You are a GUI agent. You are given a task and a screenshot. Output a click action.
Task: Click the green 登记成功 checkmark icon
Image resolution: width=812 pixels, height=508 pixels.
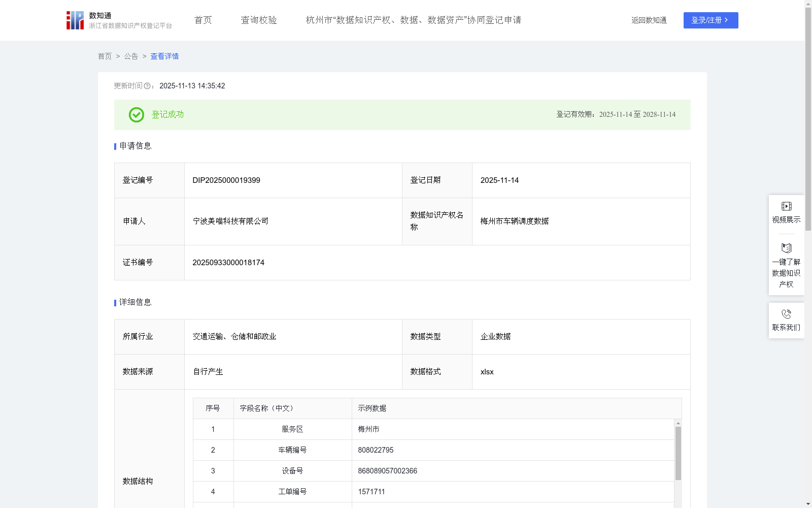[x=136, y=115]
